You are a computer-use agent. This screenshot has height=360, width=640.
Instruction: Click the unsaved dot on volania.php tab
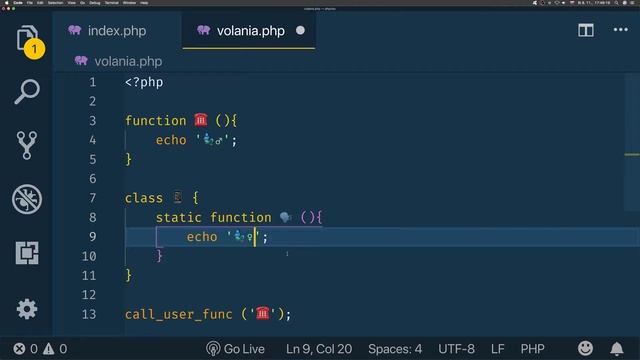point(300,30)
